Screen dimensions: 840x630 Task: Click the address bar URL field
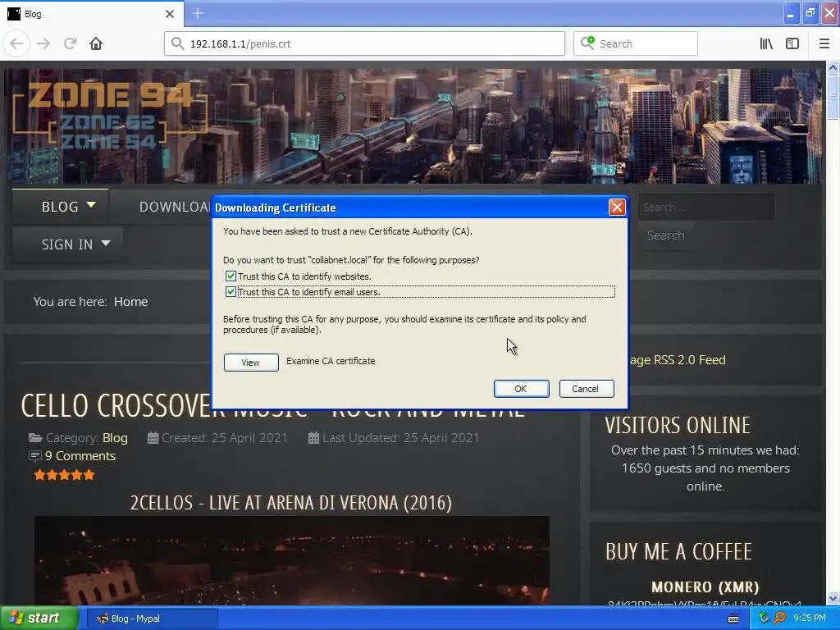[364, 43]
